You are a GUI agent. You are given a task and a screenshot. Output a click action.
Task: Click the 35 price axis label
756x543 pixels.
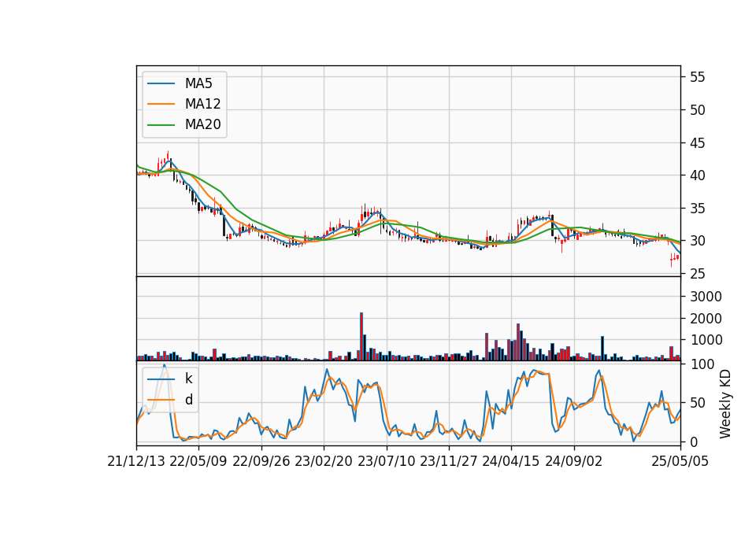697,209
